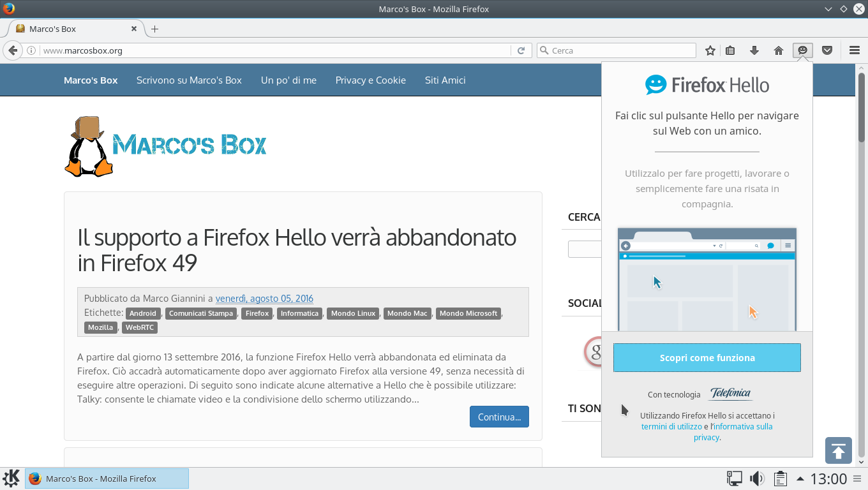
Task: Select the Firefox tag label
Action: pos(257,313)
